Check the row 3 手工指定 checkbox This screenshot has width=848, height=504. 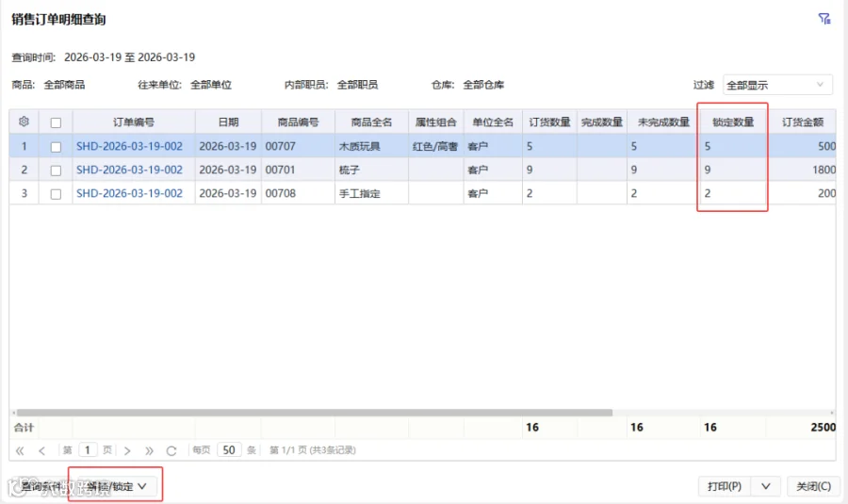pyautogui.click(x=56, y=194)
